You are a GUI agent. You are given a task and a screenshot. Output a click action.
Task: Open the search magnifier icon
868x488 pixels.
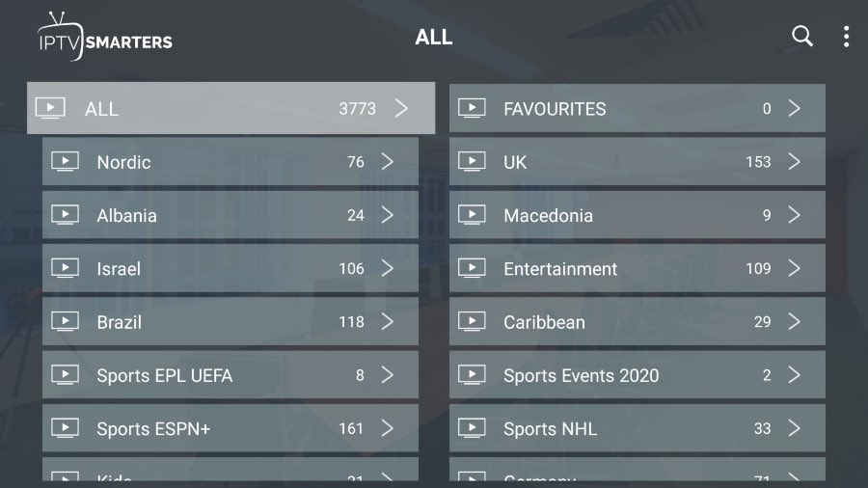801,37
